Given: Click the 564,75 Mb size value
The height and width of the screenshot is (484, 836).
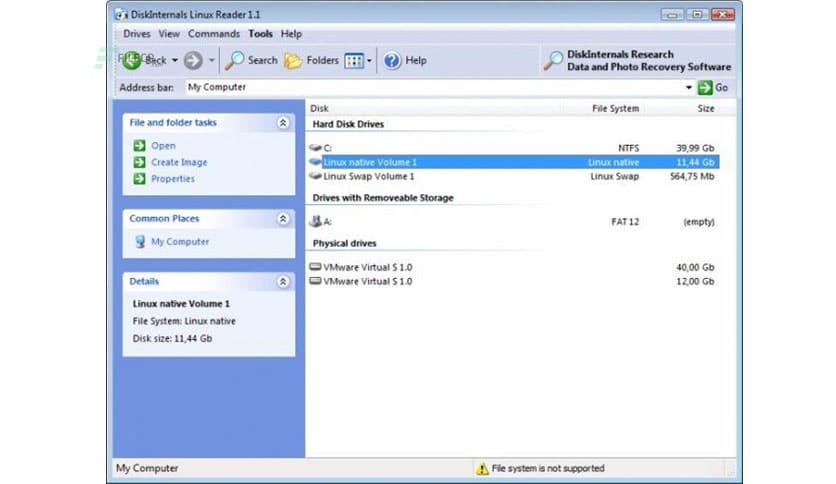Looking at the screenshot, I should pyautogui.click(x=692, y=176).
